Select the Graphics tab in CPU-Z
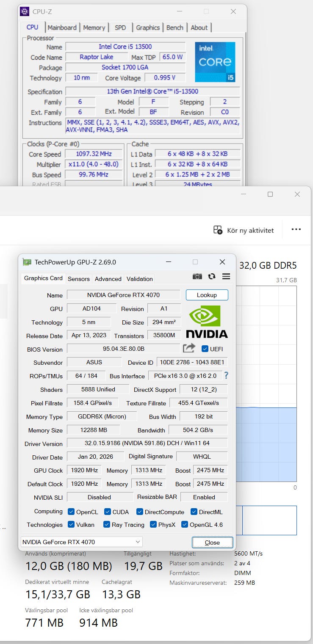Viewport: 313px width, 644px height. (148, 28)
